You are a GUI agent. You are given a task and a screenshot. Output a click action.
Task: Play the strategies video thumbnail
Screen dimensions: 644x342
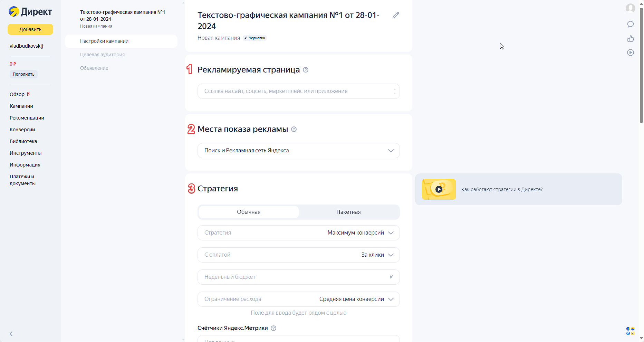click(439, 189)
